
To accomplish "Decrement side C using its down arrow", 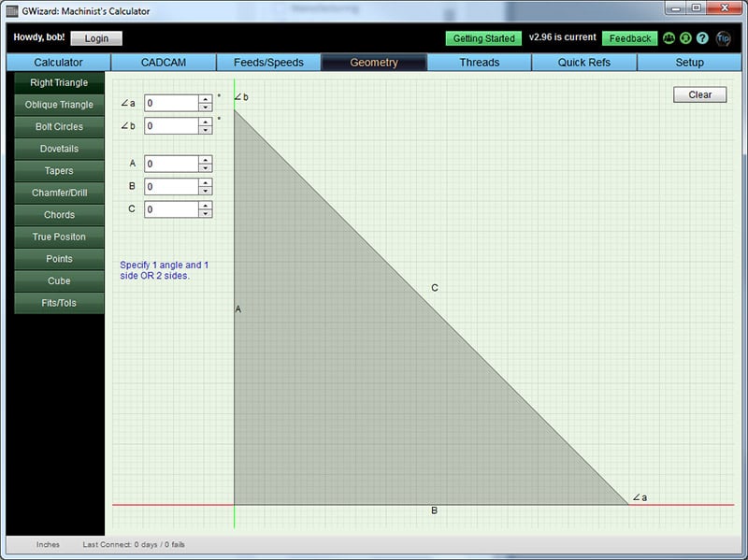I will click(206, 213).
